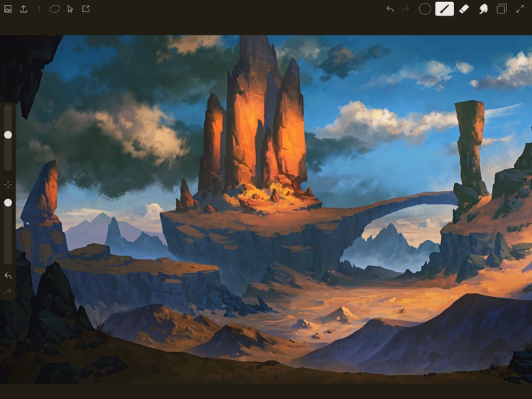The width and height of the screenshot is (532, 399).
Task: Undo using the left sidebar arrow
Action: [x=8, y=276]
